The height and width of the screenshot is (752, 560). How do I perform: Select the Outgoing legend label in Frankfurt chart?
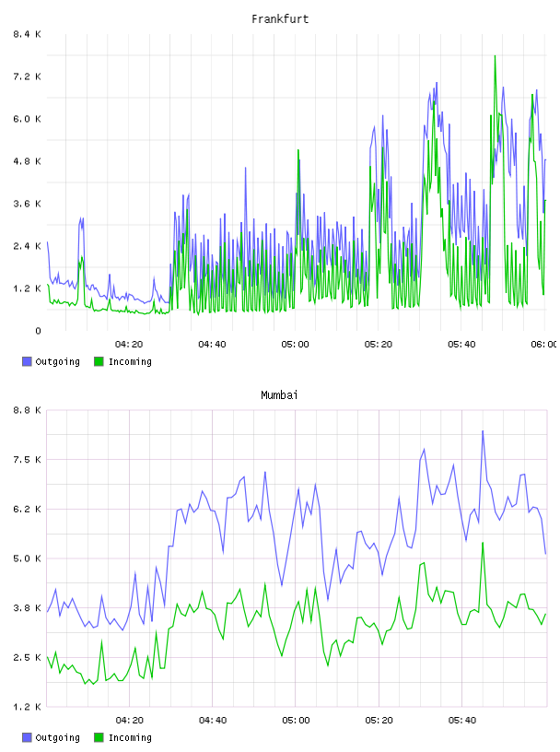pyautogui.click(x=57, y=362)
